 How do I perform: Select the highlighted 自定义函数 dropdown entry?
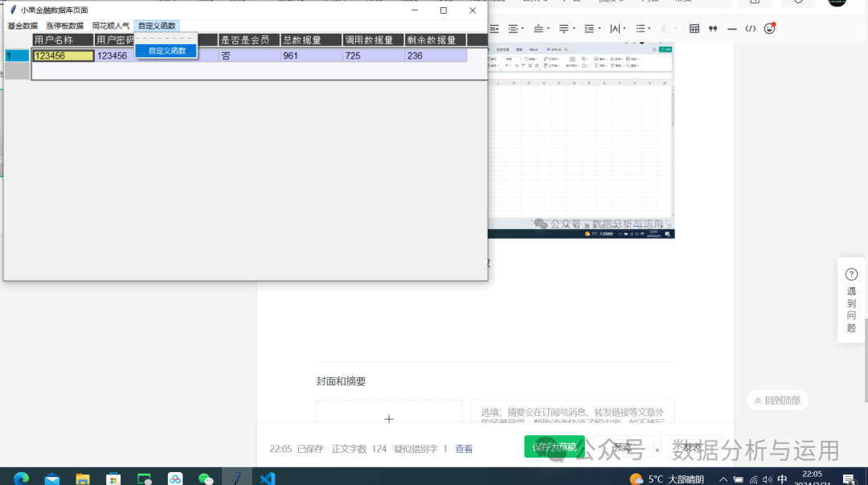[x=166, y=51]
